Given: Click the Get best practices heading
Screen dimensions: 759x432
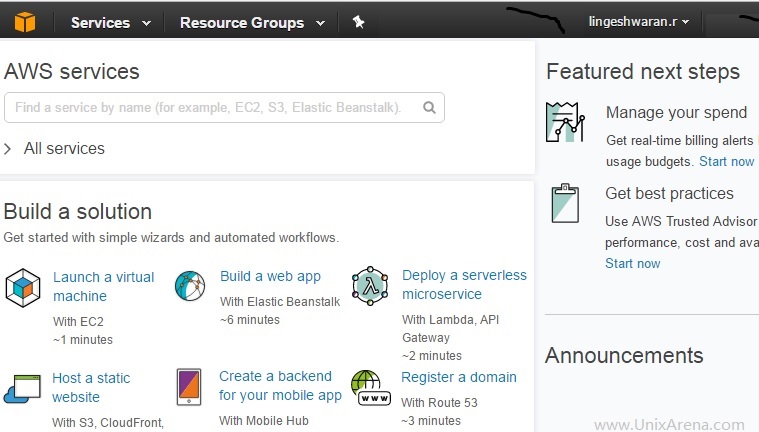Looking at the screenshot, I should (x=669, y=193).
